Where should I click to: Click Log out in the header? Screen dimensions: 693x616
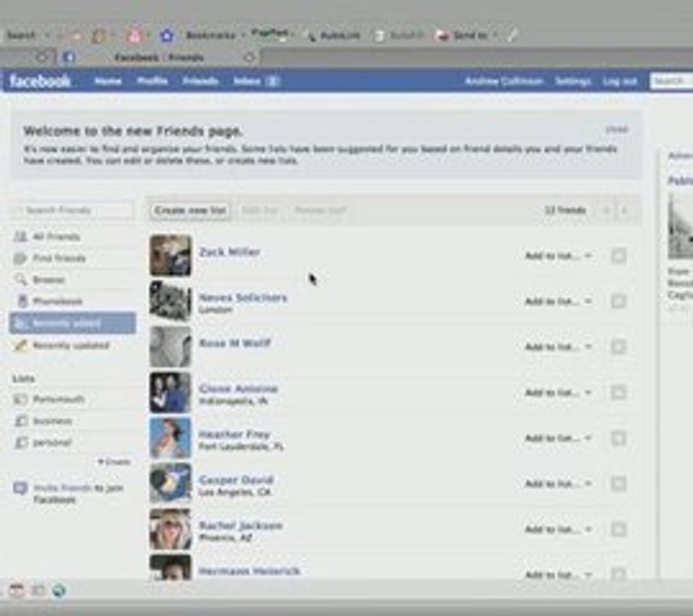pyautogui.click(x=619, y=81)
